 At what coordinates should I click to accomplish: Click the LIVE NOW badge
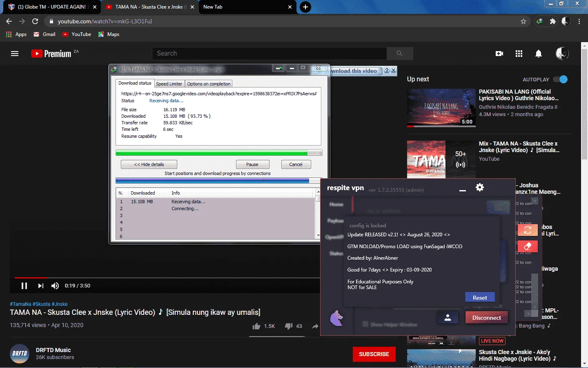492,341
